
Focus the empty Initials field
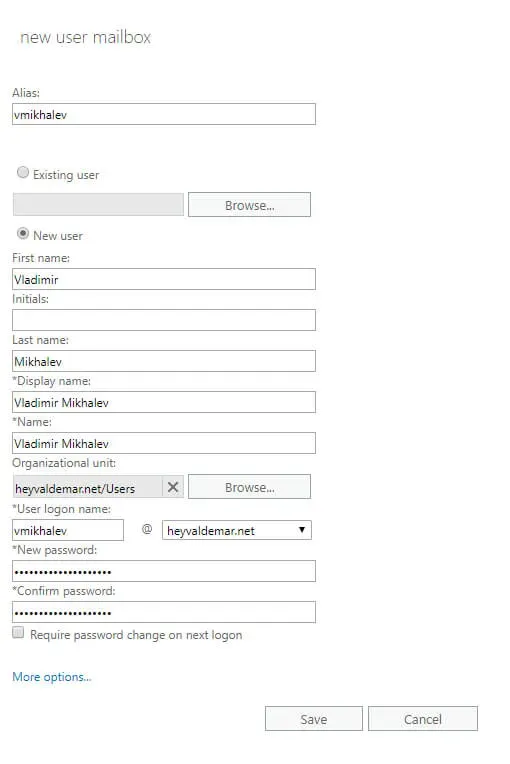tap(164, 320)
